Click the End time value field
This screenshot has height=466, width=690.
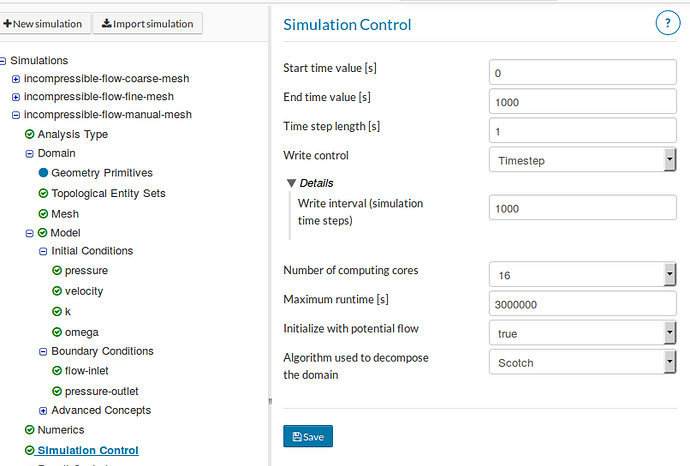[583, 101]
